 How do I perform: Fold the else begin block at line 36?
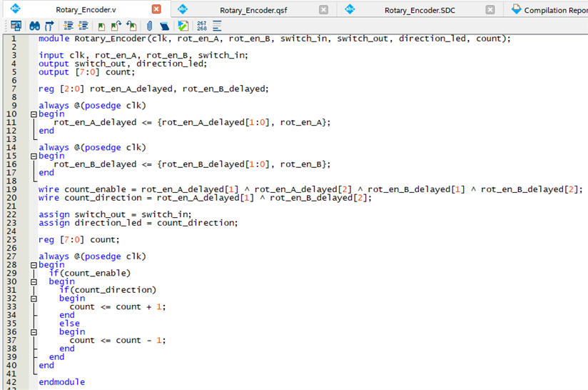[x=34, y=332]
